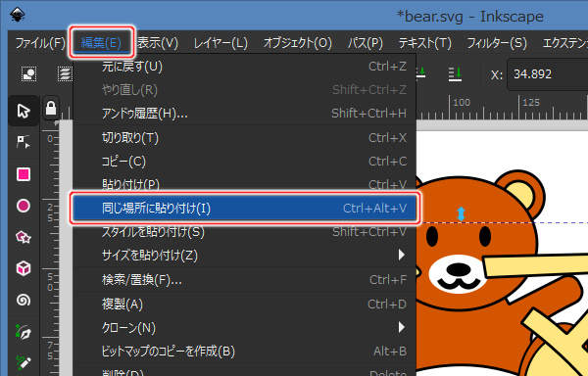Image resolution: width=588 pixels, height=376 pixels.
Task: Expand サイズを貼り付け(Z) submenu
Action: [x=244, y=256]
